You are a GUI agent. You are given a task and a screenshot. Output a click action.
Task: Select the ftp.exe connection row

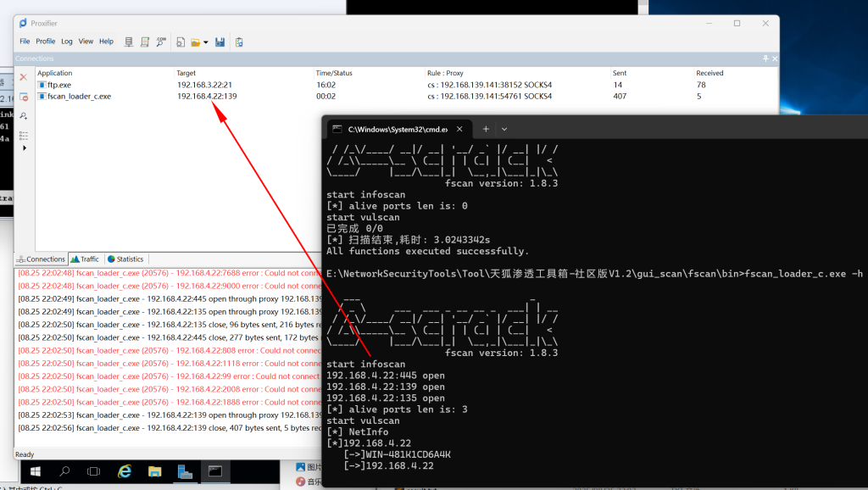tap(406, 85)
